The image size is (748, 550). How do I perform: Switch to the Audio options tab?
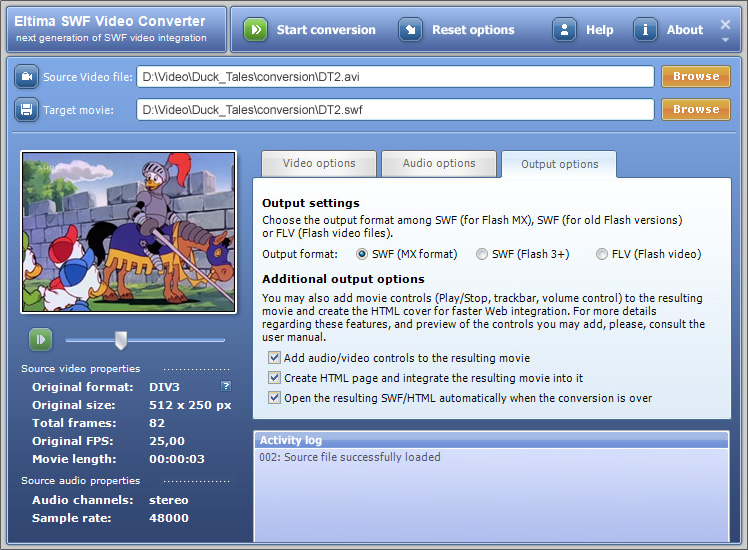click(x=439, y=164)
